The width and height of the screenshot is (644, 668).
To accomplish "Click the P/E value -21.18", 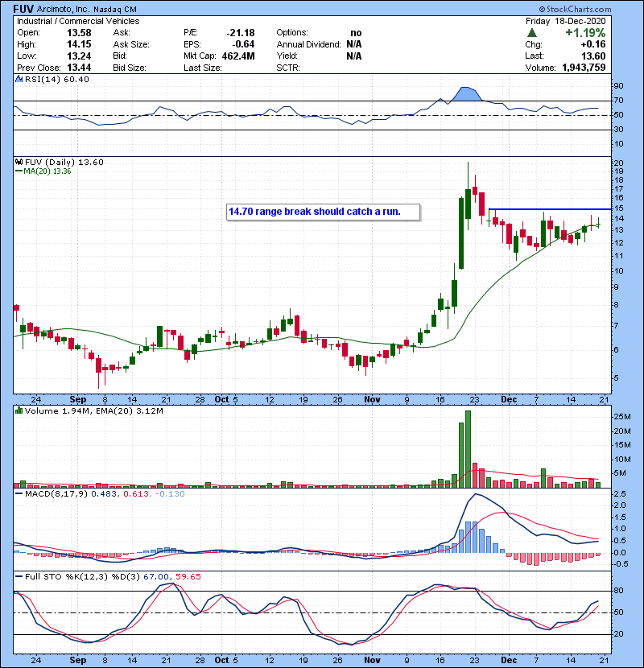I will (x=241, y=33).
